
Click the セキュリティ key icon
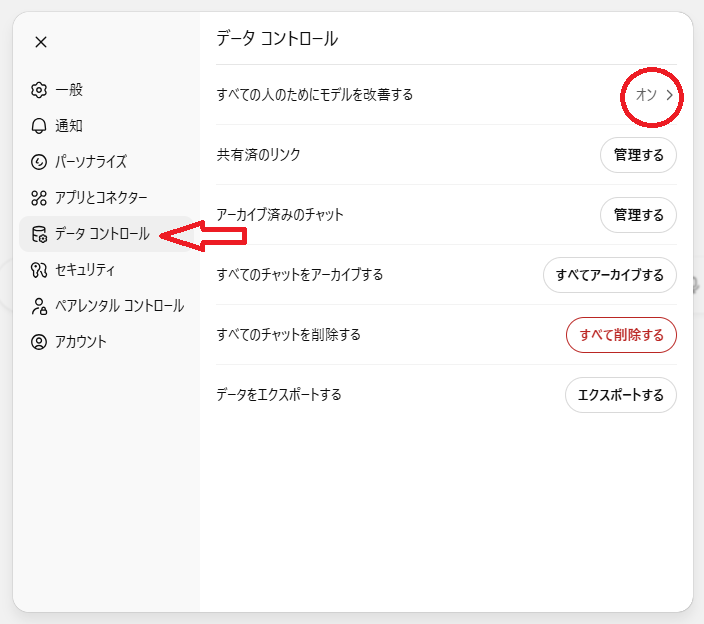(39, 270)
